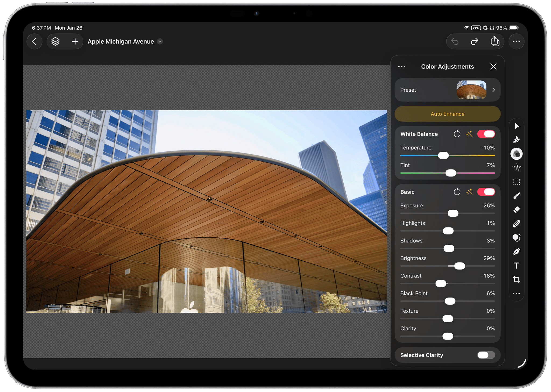The width and height of the screenshot is (551, 392).
Task: Select the Eraser tool
Action: [517, 209]
